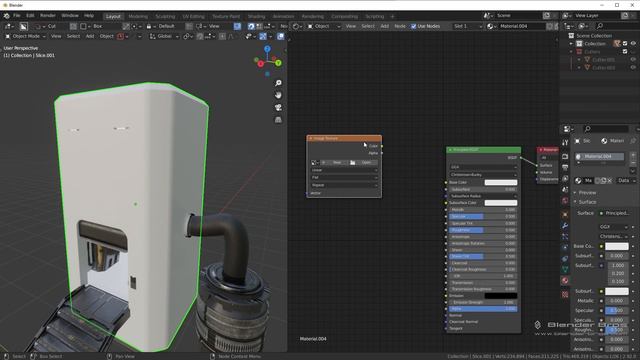Hide Collection using its eye icon
The width and height of the screenshot is (640, 360).
(633, 44)
